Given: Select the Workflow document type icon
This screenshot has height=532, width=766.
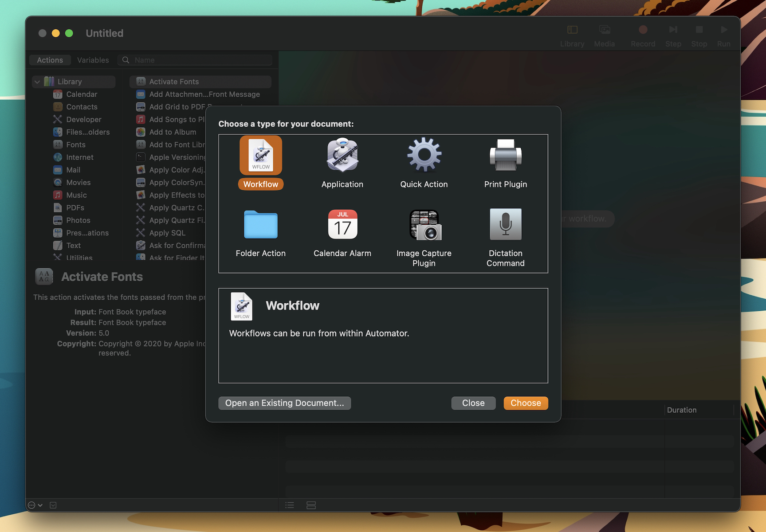Looking at the screenshot, I should tap(261, 155).
